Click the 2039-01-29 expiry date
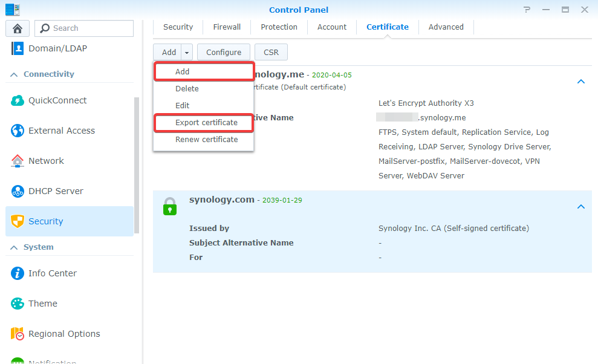Viewport: 598px width, 364px height. (x=282, y=200)
